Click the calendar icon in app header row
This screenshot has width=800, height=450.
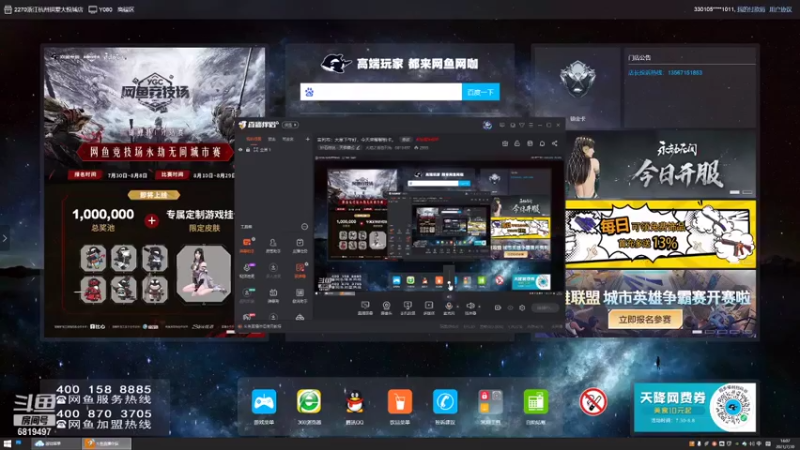click(x=530, y=143)
